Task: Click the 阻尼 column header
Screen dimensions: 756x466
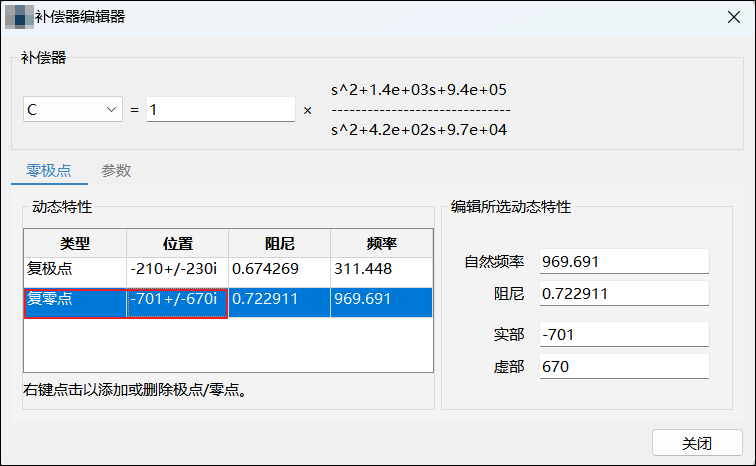Action: (279, 243)
